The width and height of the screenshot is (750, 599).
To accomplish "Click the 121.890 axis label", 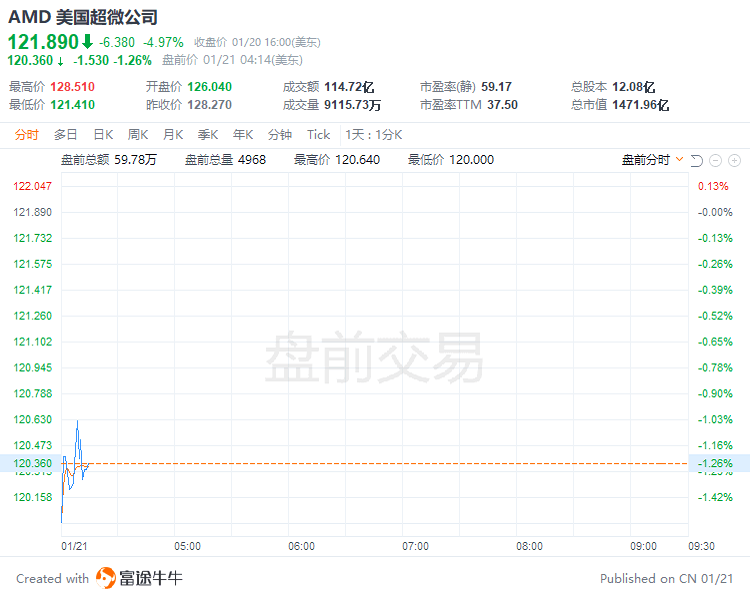I will point(33,212).
